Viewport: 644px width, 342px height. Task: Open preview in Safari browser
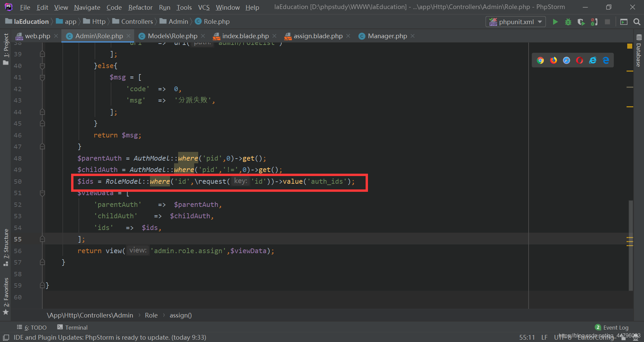click(567, 60)
